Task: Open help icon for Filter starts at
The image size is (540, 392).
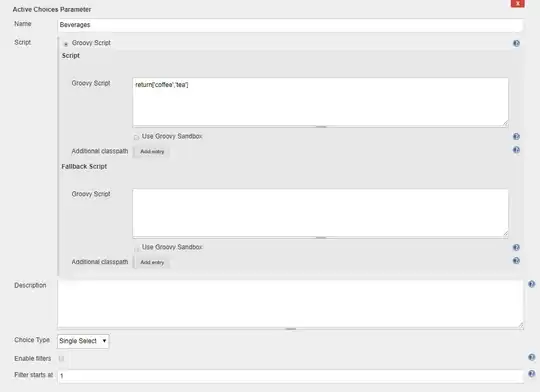Action: [x=531, y=374]
